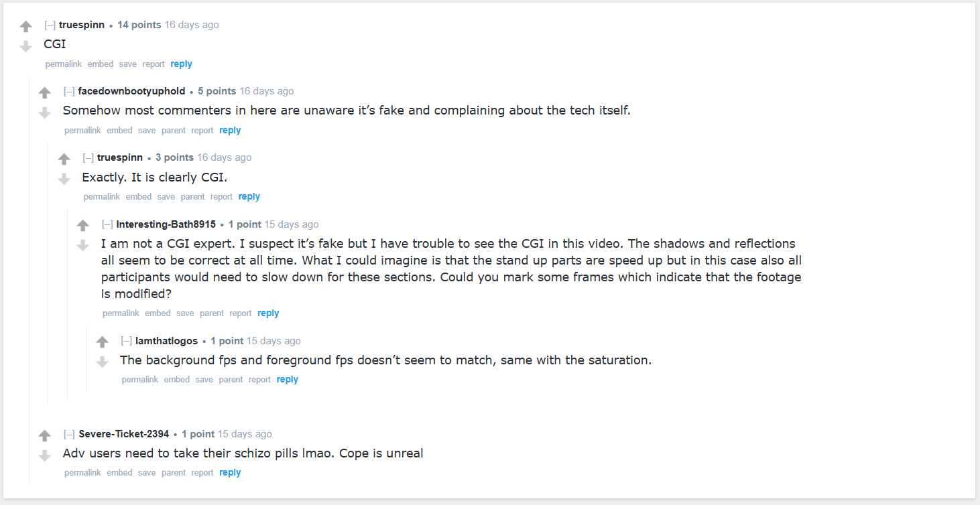The width and height of the screenshot is (980, 505).
Task: Upvote truespinn's top-level CGI comment
Action: (x=25, y=27)
